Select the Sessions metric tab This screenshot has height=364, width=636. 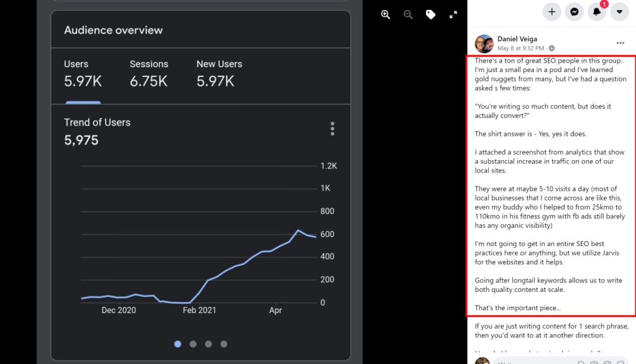149,75
